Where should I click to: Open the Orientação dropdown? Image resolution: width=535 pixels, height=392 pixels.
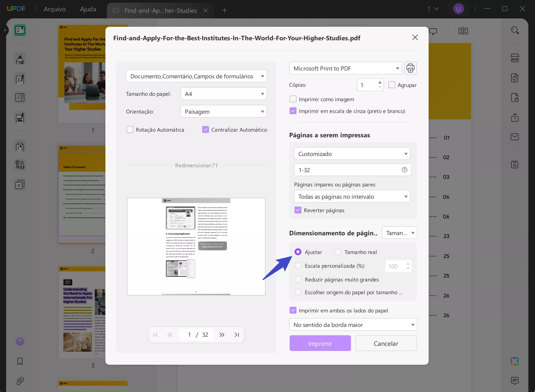[x=223, y=111]
